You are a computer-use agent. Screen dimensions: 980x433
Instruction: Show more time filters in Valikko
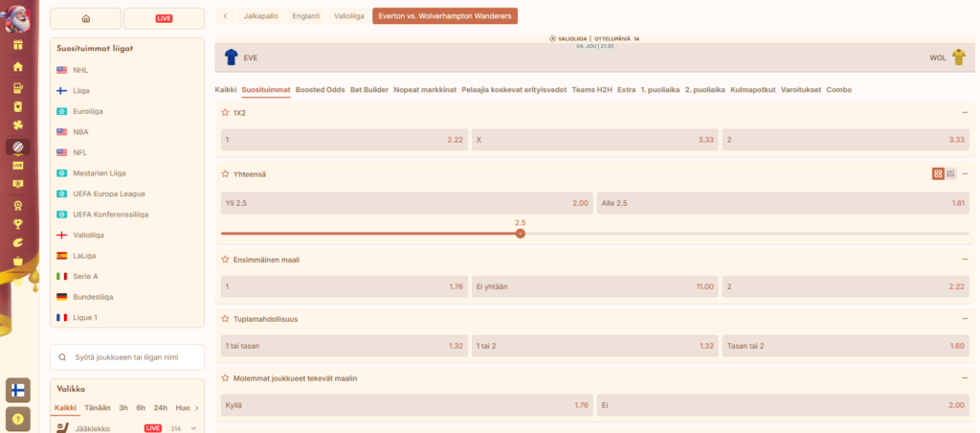(197, 408)
